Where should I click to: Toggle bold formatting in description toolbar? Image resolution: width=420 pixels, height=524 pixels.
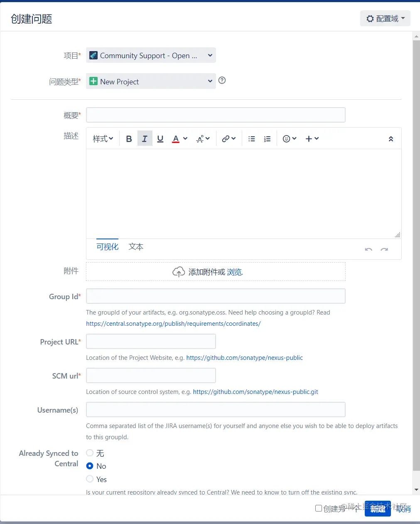(129, 139)
